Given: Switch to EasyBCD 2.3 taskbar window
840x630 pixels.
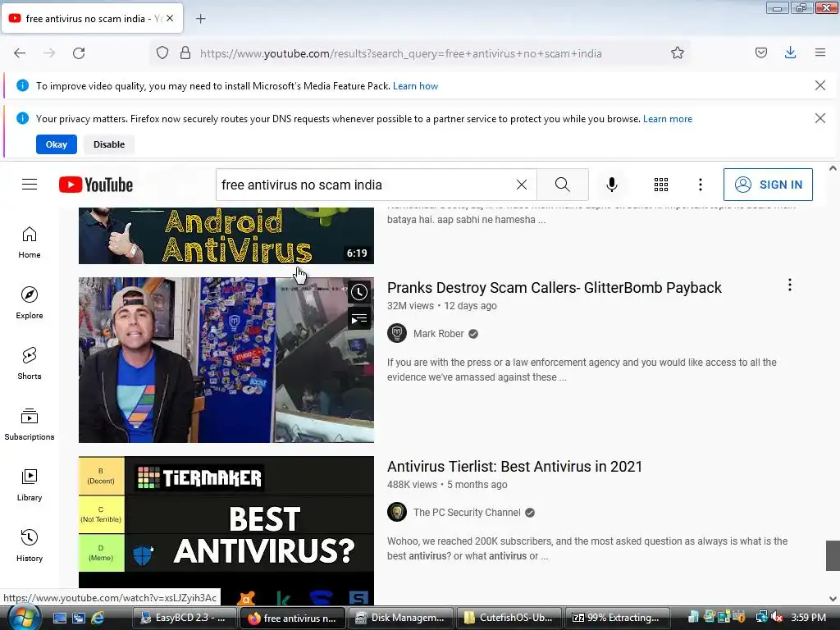Looking at the screenshot, I should (185, 618).
